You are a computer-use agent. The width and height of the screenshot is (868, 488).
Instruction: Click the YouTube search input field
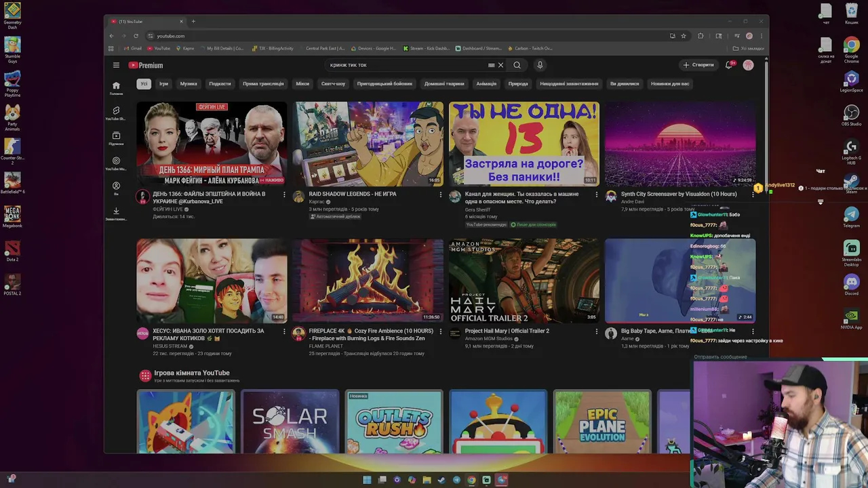(407, 65)
